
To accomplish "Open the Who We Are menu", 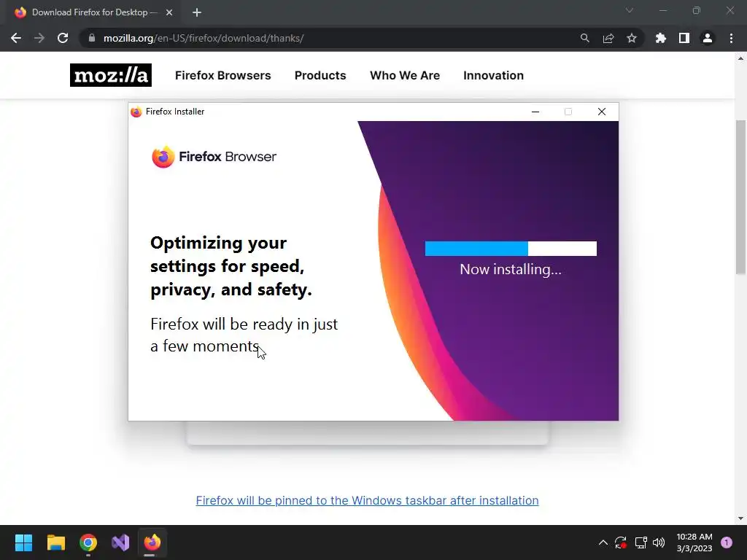I will click(x=405, y=75).
